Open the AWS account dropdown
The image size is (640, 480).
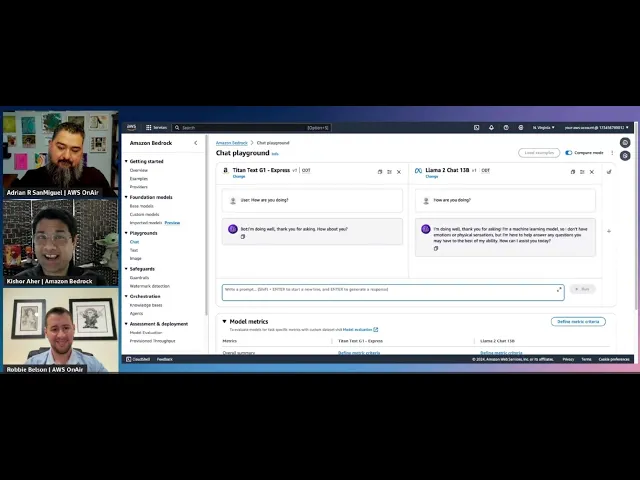(596, 128)
